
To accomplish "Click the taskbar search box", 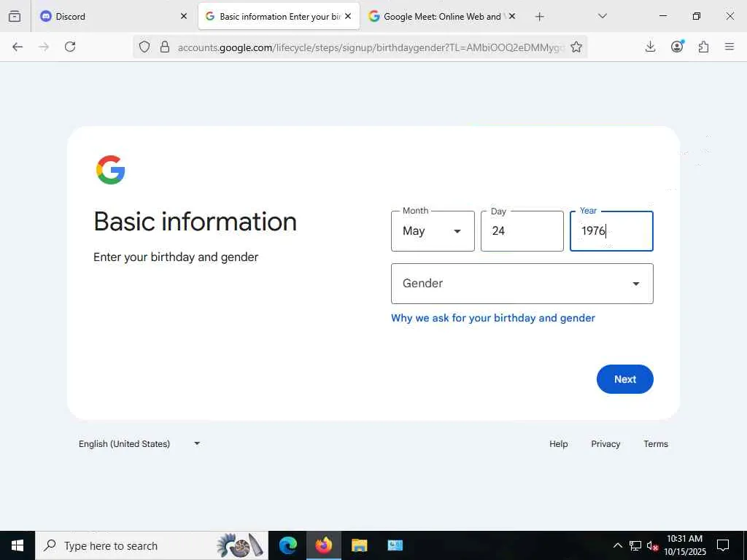I will coord(152,545).
